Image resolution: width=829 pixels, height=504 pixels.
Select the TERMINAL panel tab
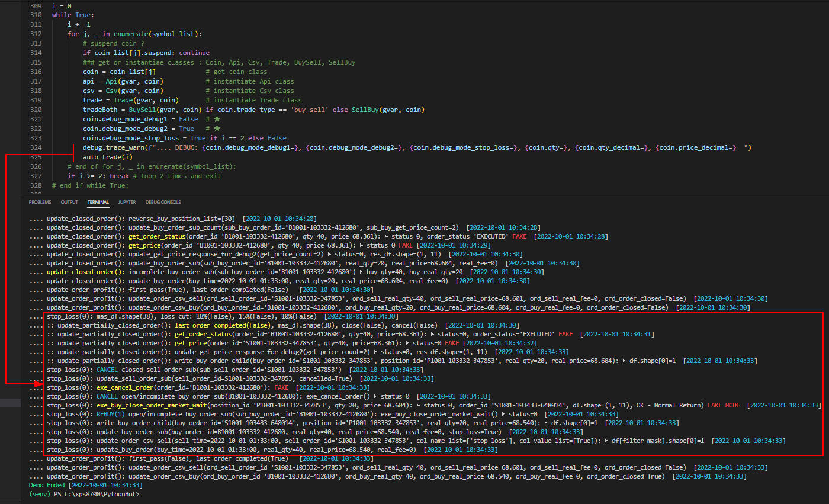coord(98,202)
